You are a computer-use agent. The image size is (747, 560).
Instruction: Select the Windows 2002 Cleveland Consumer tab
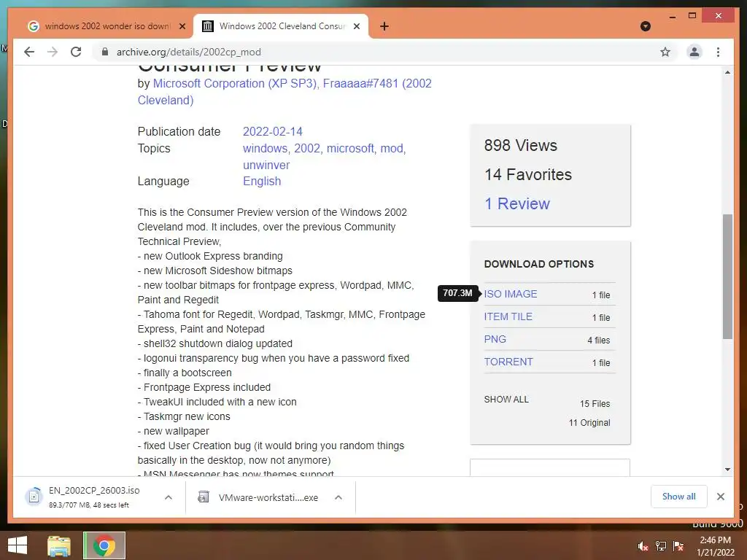[281, 26]
